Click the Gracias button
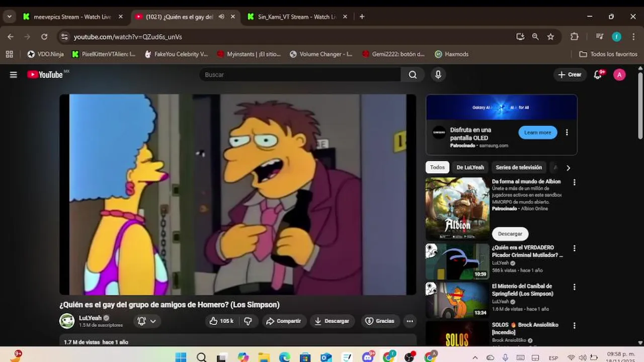 [x=380, y=321]
